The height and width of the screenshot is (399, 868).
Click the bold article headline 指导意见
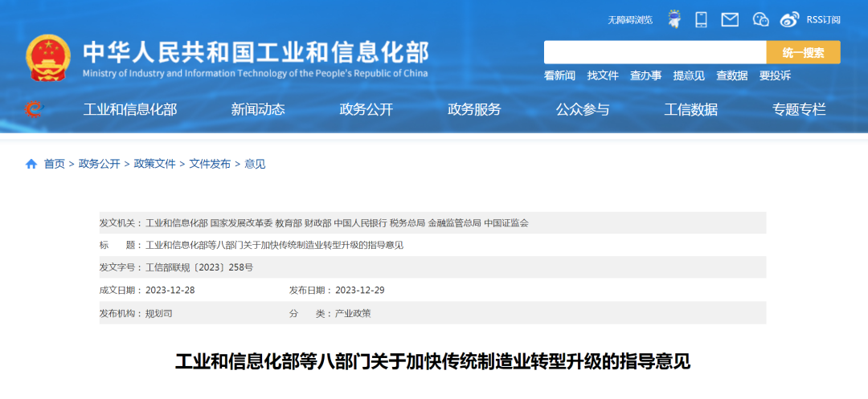click(433, 362)
